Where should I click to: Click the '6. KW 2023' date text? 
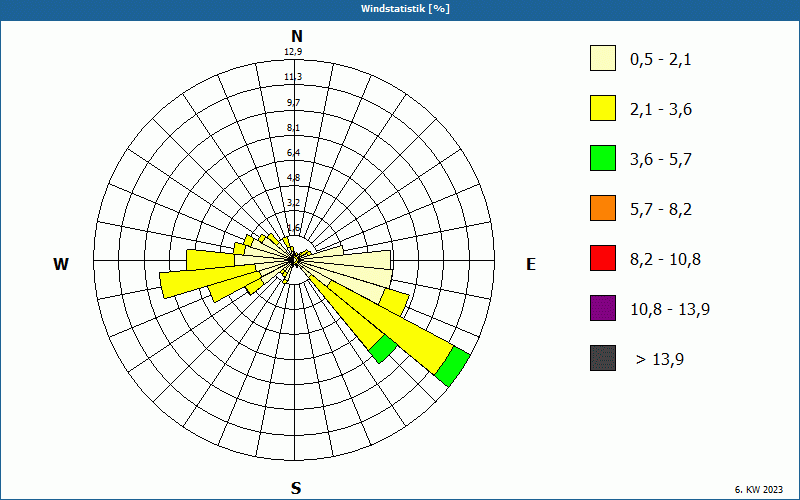pos(758,489)
